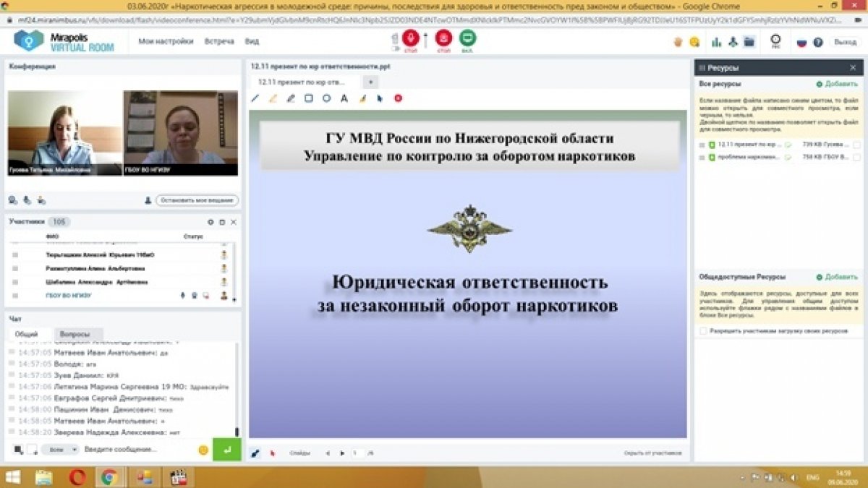Click the webcam sharing icon below video
Image resolution: width=868 pixels, height=488 pixels.
coord(12,200)
